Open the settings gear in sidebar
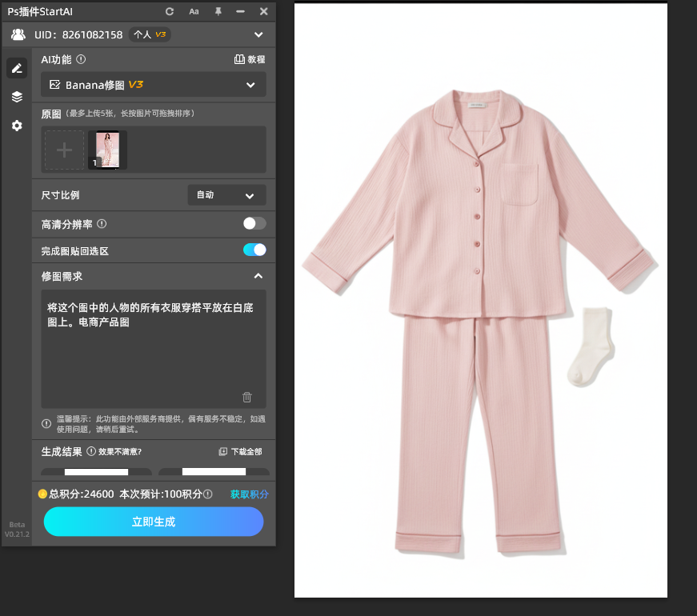 click(x=17, y=126)
